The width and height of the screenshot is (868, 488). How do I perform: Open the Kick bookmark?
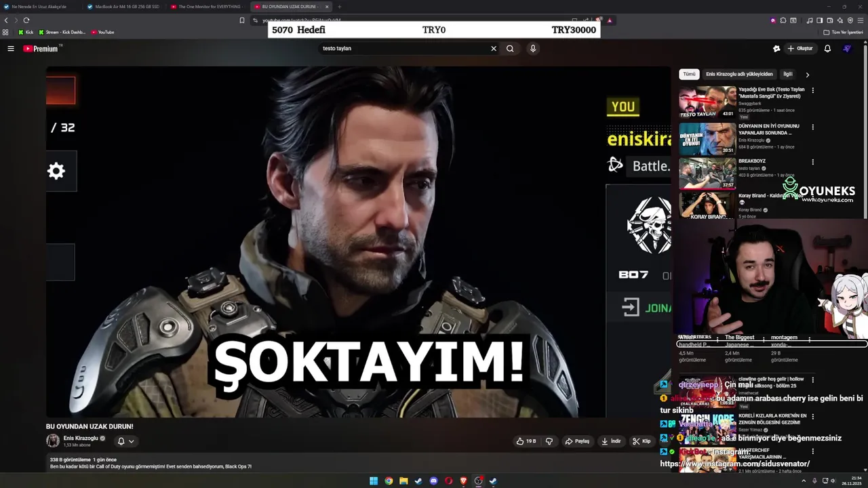pyautogui.click(x=26, y=32)
